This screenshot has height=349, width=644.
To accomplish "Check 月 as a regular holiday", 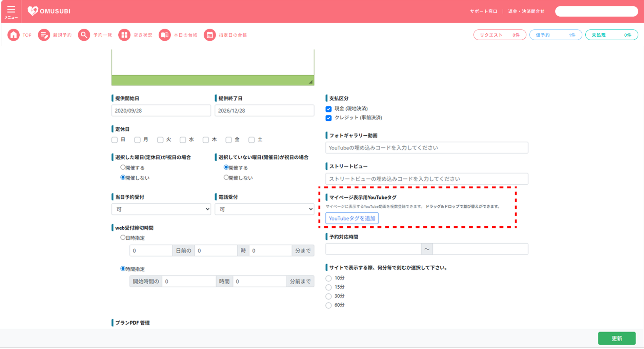I will 137,140.
